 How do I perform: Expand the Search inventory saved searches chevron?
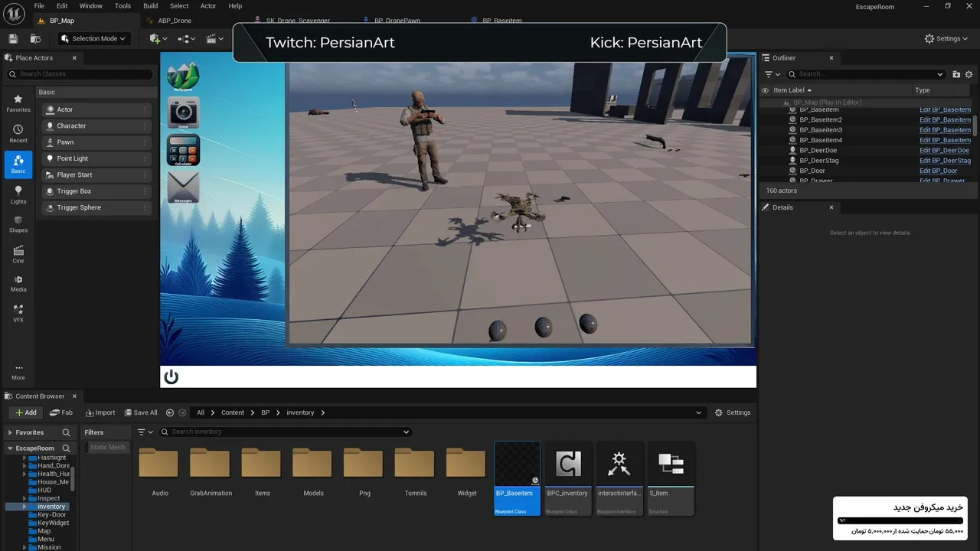pyautogui.click(x=407, y=432)
